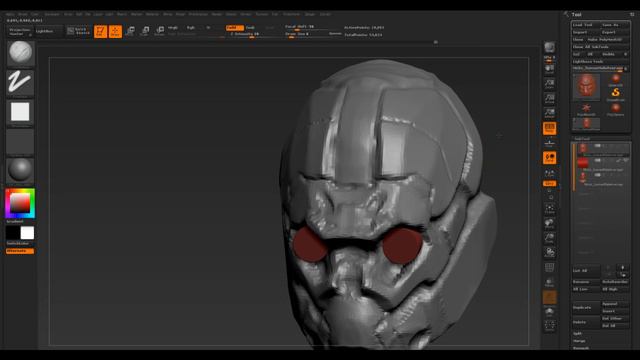Image resolution: width=640 pixels, height=360 pixels.
Task: Toggle PolyF polyframe display
Action: coord(549,268)
